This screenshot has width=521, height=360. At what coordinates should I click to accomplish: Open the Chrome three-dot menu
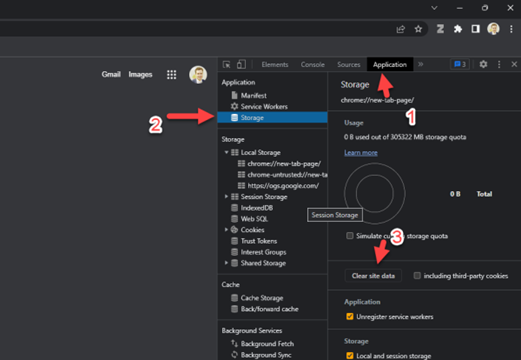pos(511,29)
